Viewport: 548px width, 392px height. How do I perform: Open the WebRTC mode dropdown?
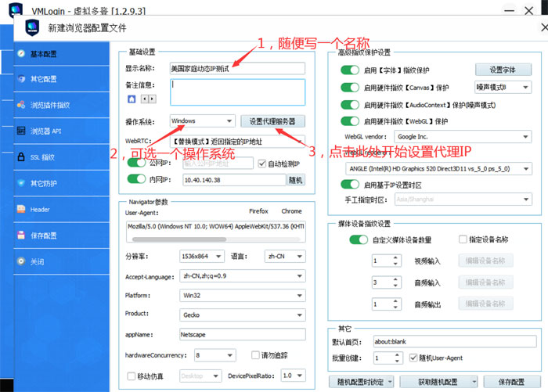pos(237,142)
